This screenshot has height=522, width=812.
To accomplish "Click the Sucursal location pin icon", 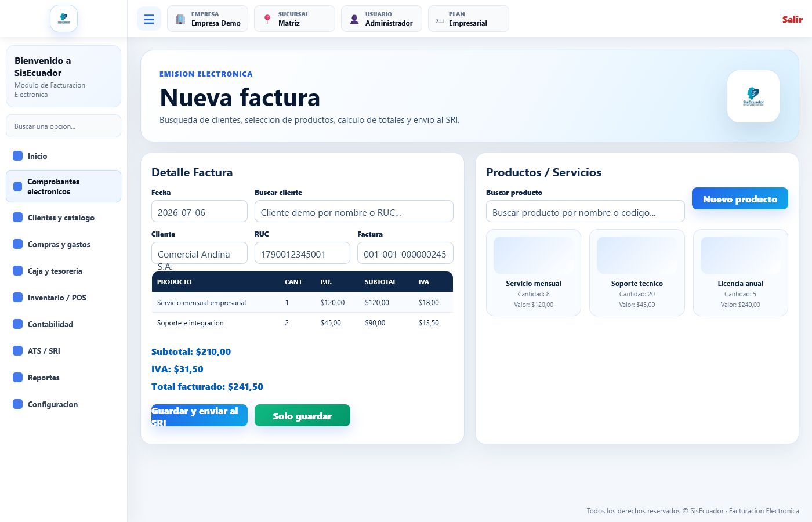I will click(x=267, y=19).
